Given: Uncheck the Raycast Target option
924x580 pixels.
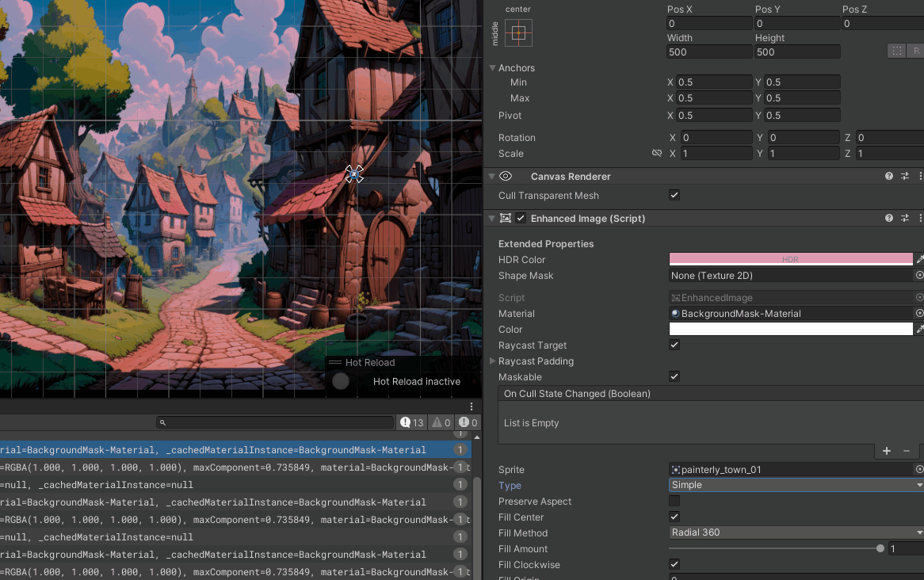Looking at the screenshot, I should (674, 345).
